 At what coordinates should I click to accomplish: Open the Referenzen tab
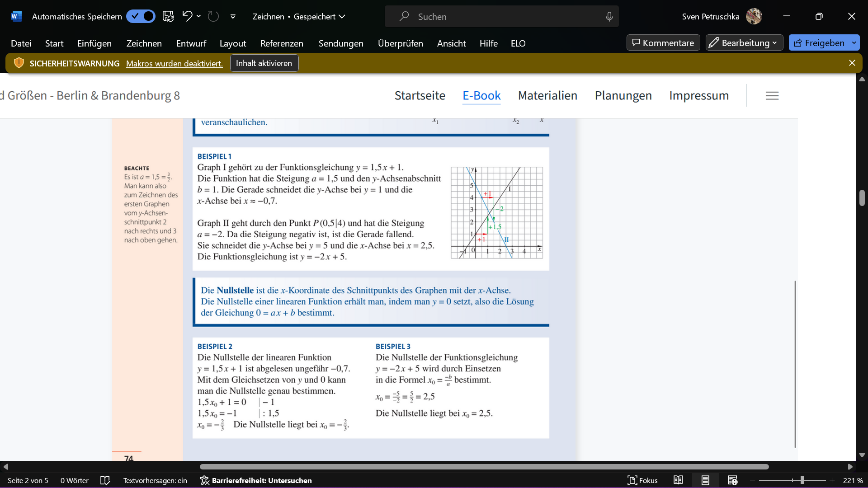tap(282, 43)
